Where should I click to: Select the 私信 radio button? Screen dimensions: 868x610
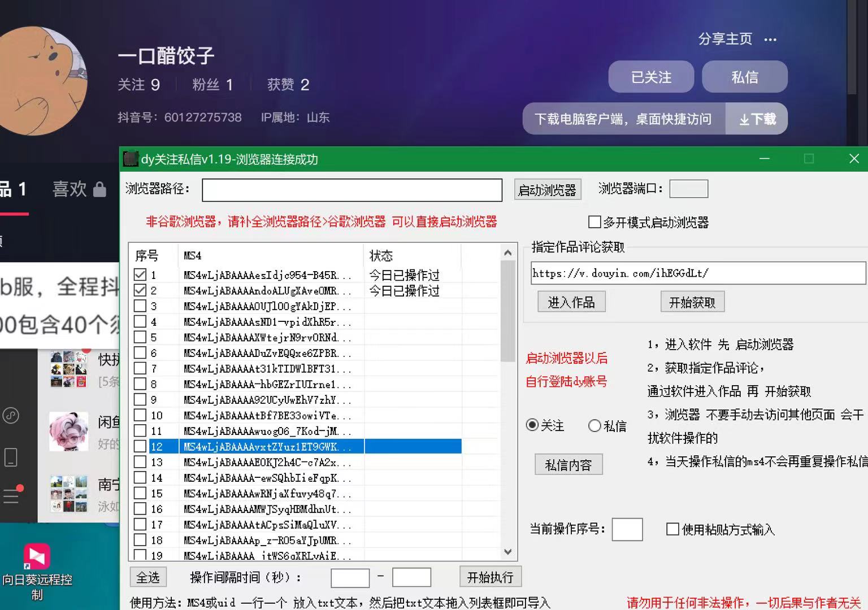pyautogui.click(x=594, y=425)
